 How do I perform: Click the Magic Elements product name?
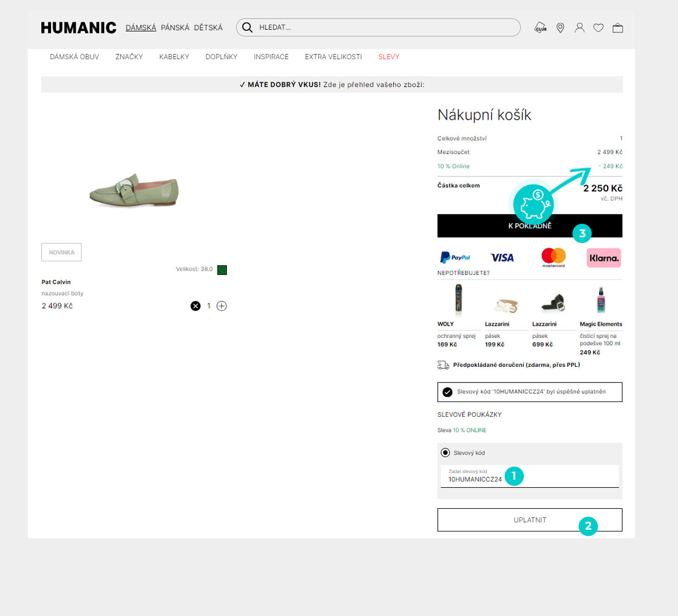pos(601,324)
